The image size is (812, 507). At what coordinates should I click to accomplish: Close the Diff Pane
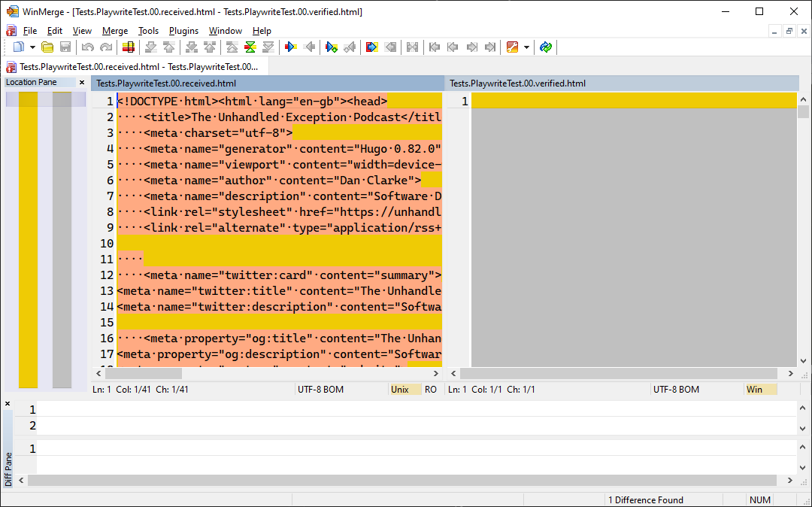click(x=8, y=404)
